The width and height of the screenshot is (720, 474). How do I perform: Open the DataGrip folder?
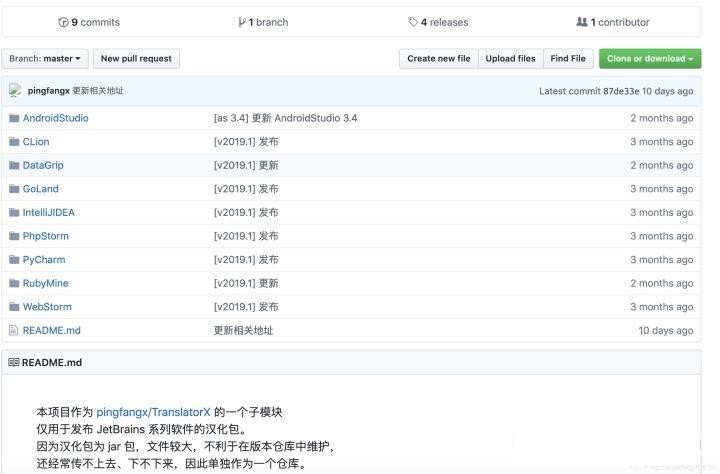point(43,165)
